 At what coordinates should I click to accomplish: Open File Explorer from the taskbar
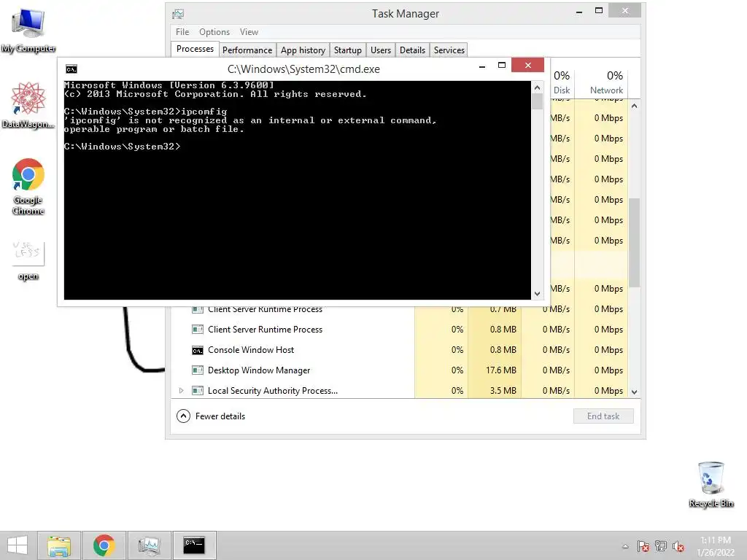pos(59,545)
